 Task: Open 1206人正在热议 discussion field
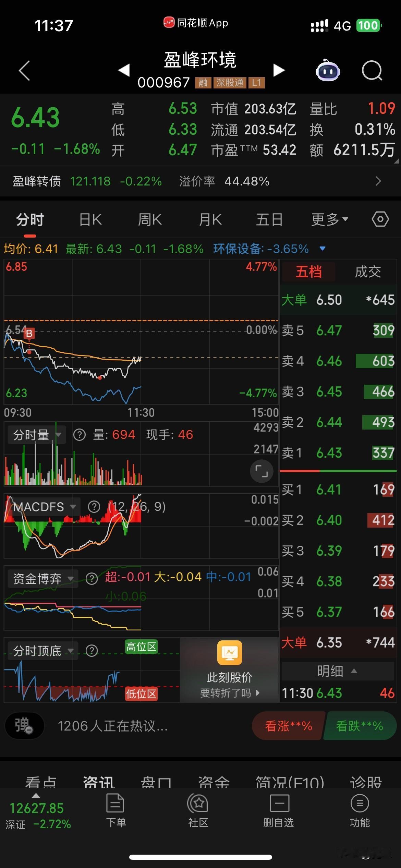(113, 726)
